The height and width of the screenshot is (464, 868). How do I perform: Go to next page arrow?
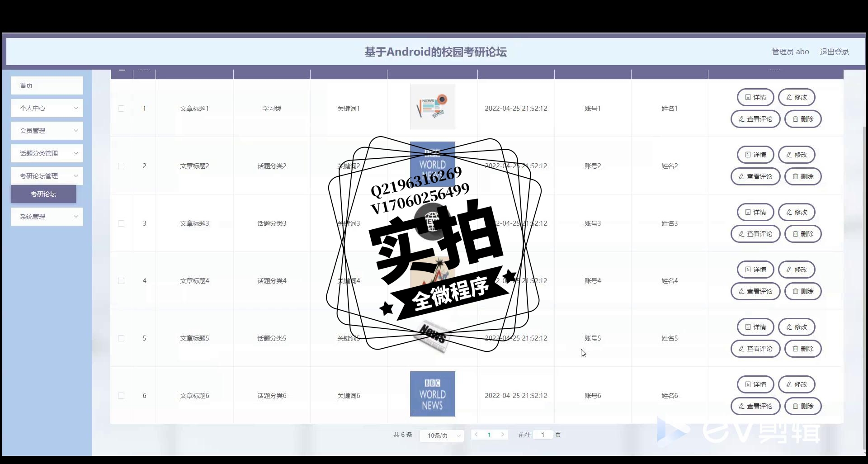click(x=502, y=435)
